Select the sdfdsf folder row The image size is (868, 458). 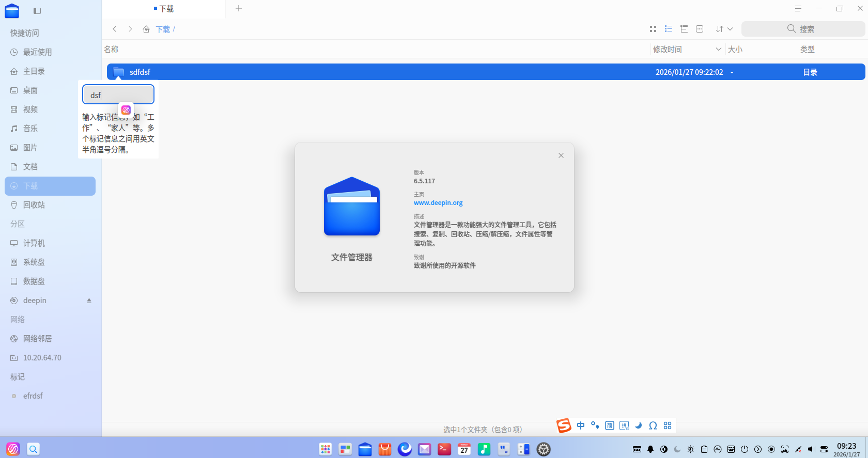click(x=486, y=72)
